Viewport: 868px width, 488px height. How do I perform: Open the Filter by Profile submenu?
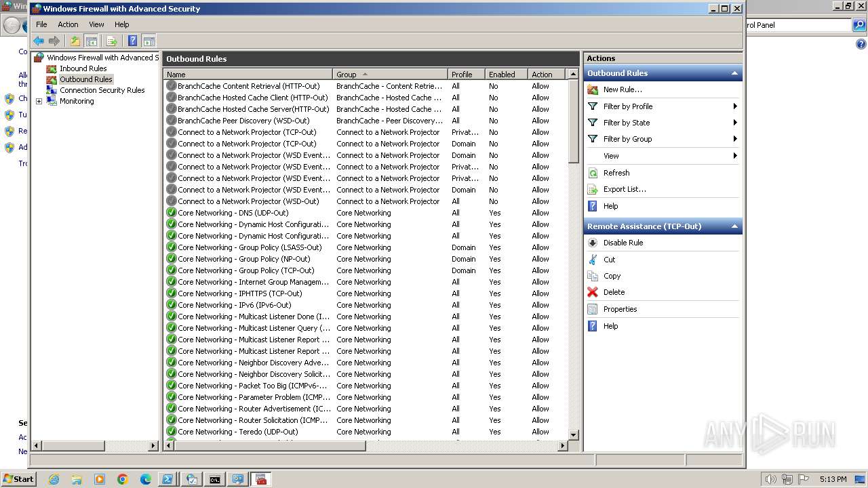pyautogui.click(x=663, y=106)
